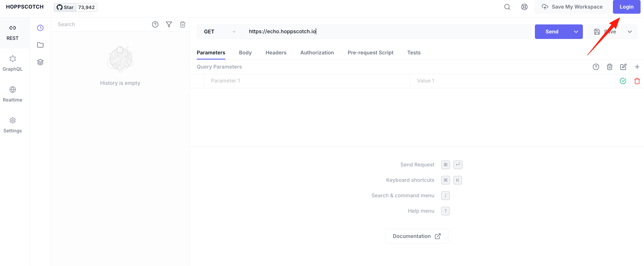Viewport: 644px width, 266px height.
Task: Open the Documentation link
Action: (x=417, y=236)
